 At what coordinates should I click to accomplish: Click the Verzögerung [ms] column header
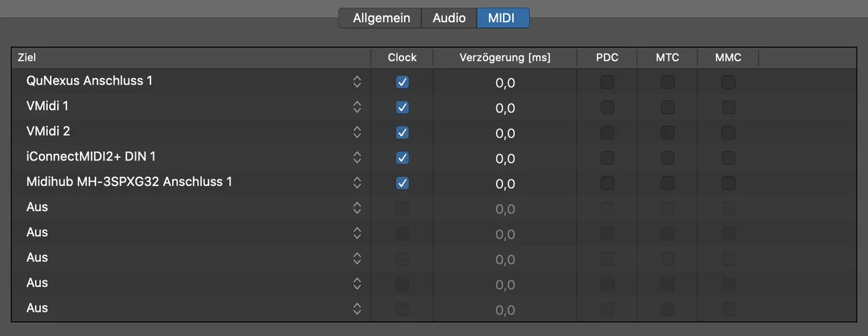[x=505, y=58]
